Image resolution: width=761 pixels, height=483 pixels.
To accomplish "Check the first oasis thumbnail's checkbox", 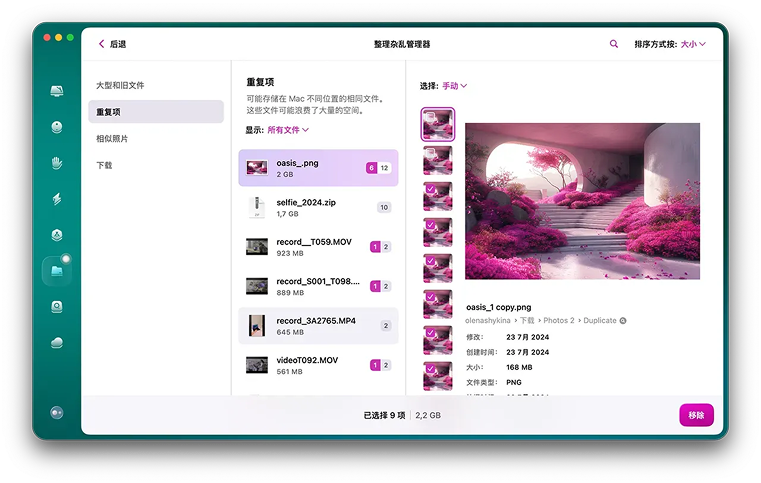I will pos(430,117).
